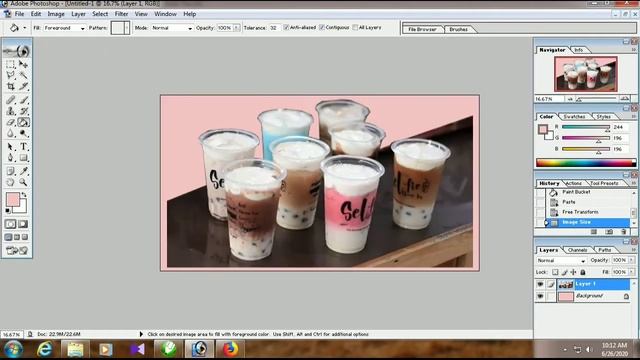Hide the Background layer eye icon
Viewport: 640px width, 360px height.
pos(540,296)
